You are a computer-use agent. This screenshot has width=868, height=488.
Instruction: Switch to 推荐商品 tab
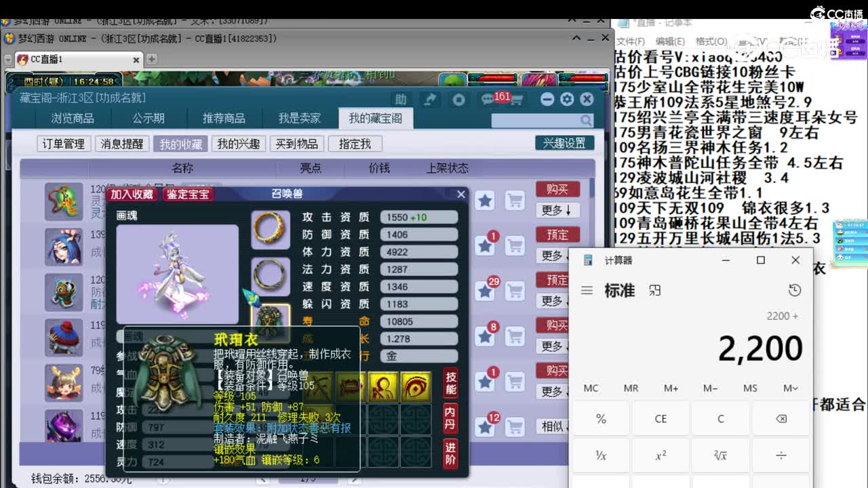[224, 118]
